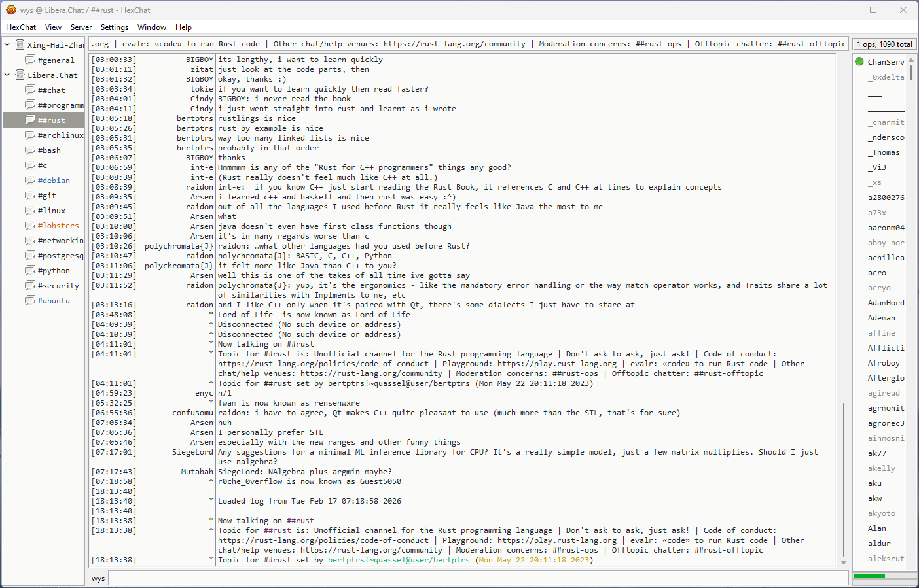Click the green ChanServ status icon
Image resolution: width=919 pixels, height=588 pixels.
[x=859, y=61]
